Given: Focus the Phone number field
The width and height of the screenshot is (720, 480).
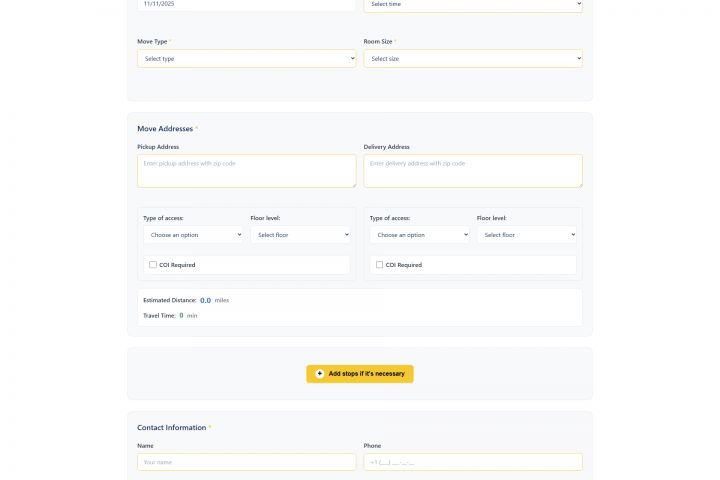Looking at the screenshot, I should click(472, 462).
